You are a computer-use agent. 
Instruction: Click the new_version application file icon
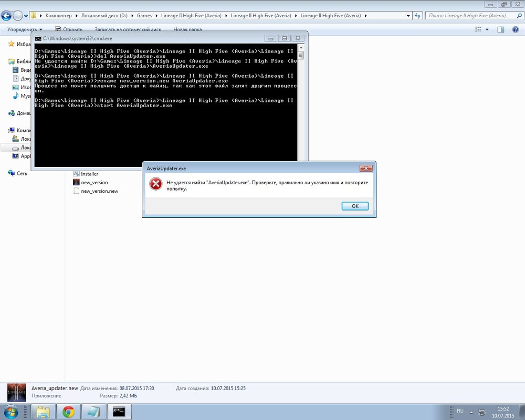tap(76, 182)
